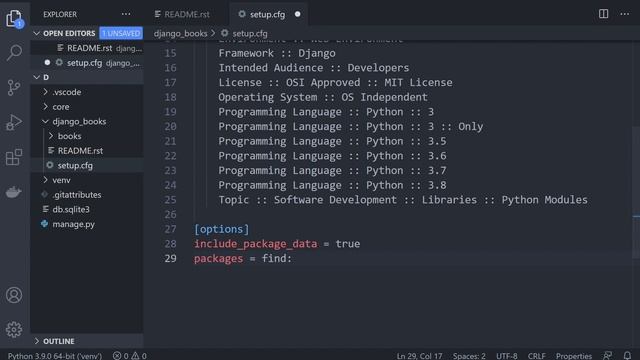Image resolution: width=640 pixels, height=360 pixels.
Task: Click 'Framework :: Django' on line 15
Action: tap(277, 53)
